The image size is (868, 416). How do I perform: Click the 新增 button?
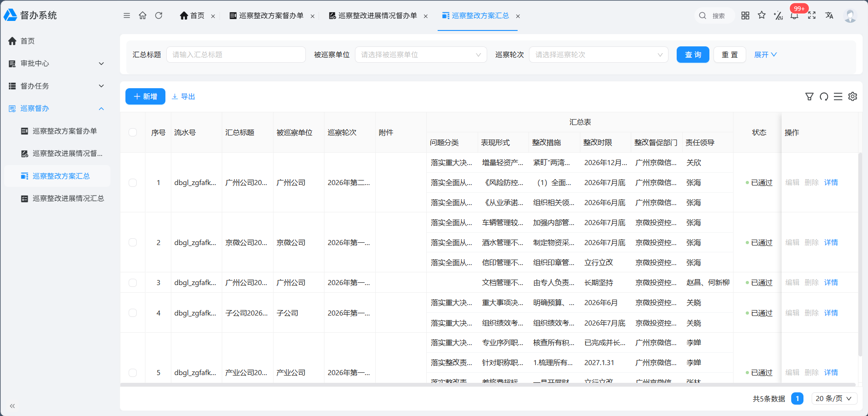(145, 96)
